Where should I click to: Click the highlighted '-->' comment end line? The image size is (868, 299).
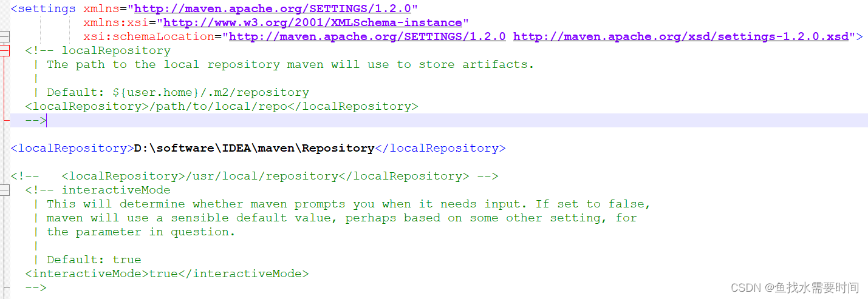click(36, 120)
